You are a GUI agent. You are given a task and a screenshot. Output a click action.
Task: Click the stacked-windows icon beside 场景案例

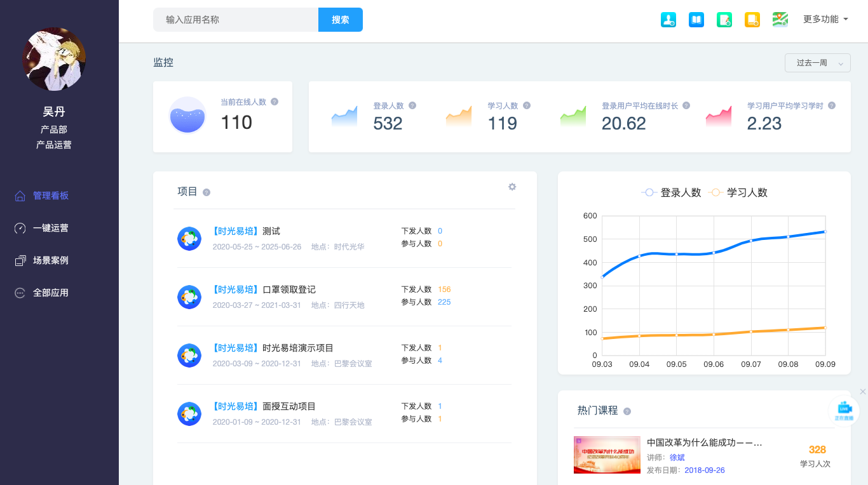20,260
